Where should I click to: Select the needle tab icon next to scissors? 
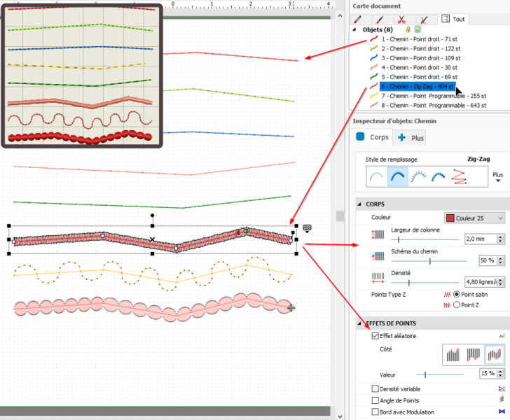click(x=423, y=20)
